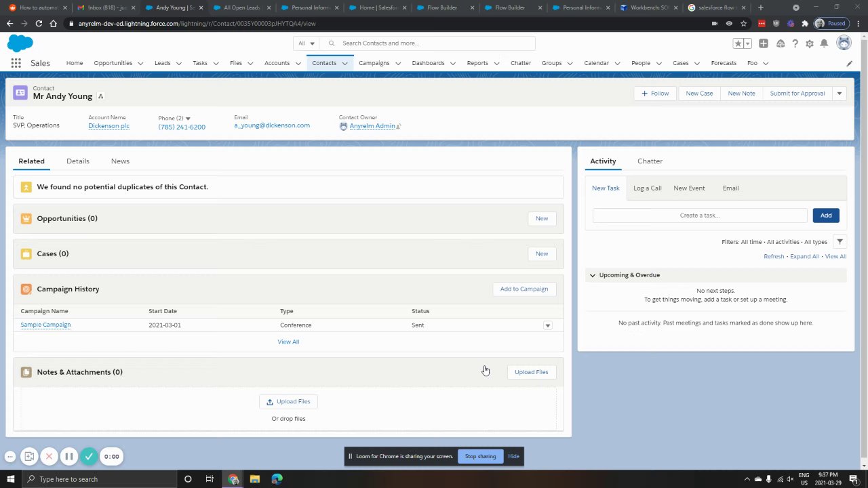Expand the Phone (2) dropdown
868x488 pixels.
[188, 119]
